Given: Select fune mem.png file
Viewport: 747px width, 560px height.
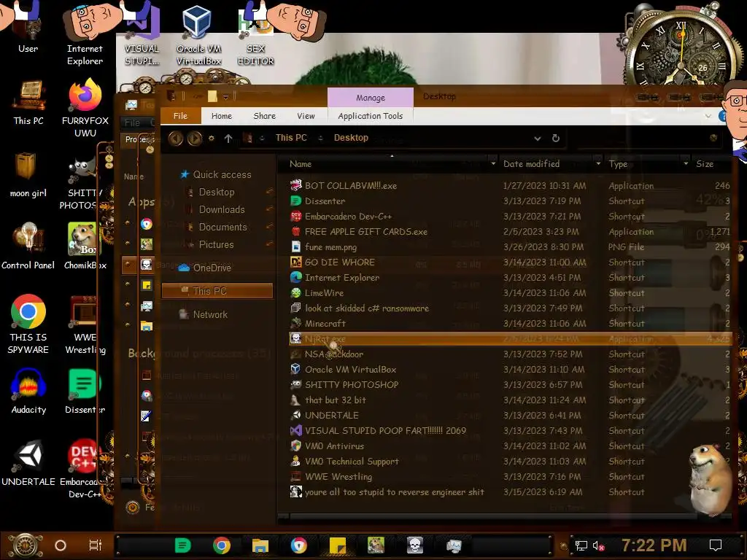Looking at the screenshot, I should pos(508,247).
